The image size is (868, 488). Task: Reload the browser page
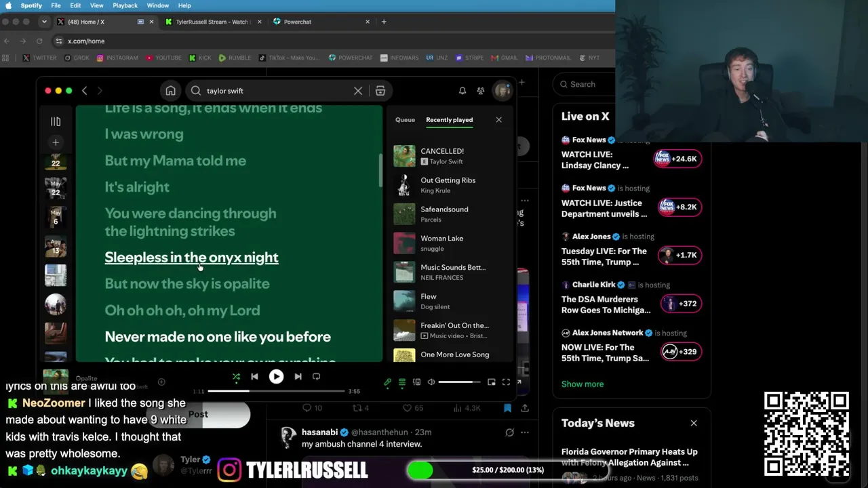(39, 41)
